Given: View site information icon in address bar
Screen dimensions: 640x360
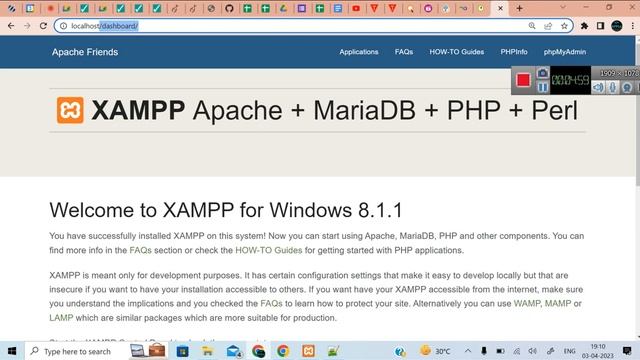Looking at the screenshot, I should click(x=63, y=26).
